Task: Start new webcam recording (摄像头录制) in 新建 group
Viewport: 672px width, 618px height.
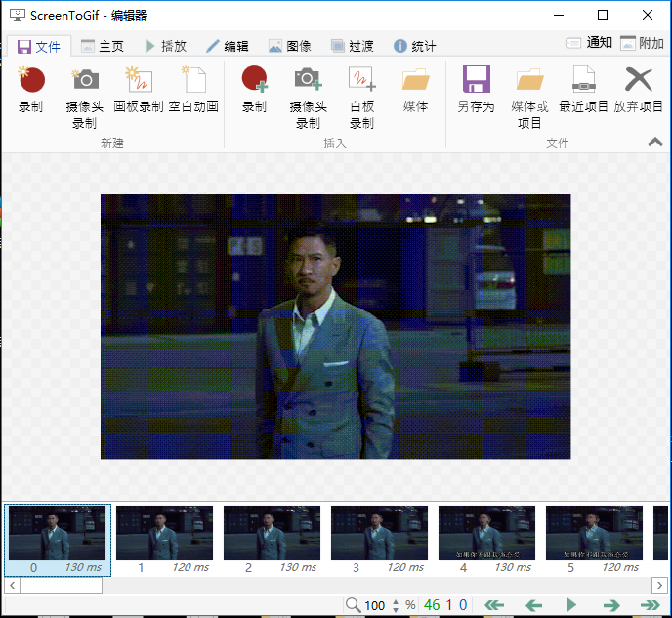Action: (84, 98)
